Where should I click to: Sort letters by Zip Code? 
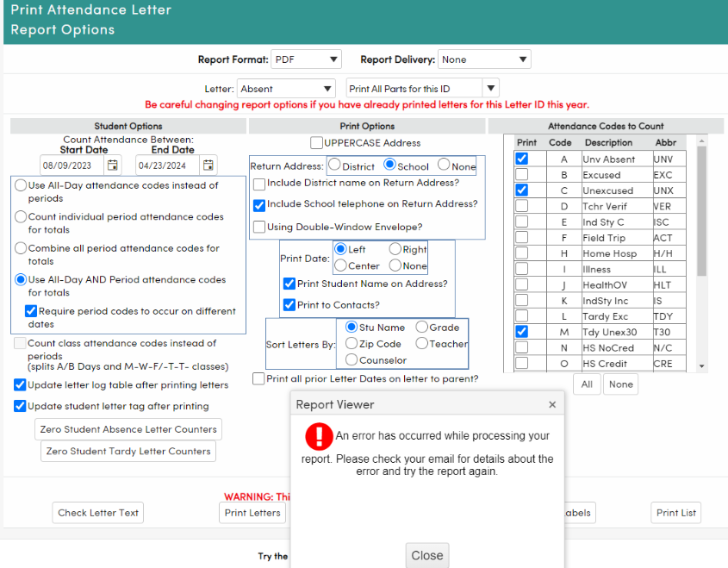[352, 343]
